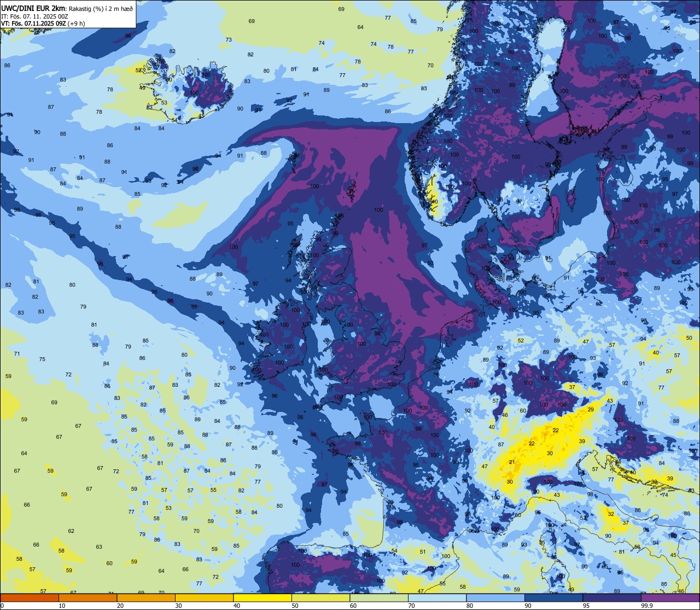Click the title 'UWC/DINI EUR 2km'
The height and width of the screenshot is (610, 700).
(33, 8)
